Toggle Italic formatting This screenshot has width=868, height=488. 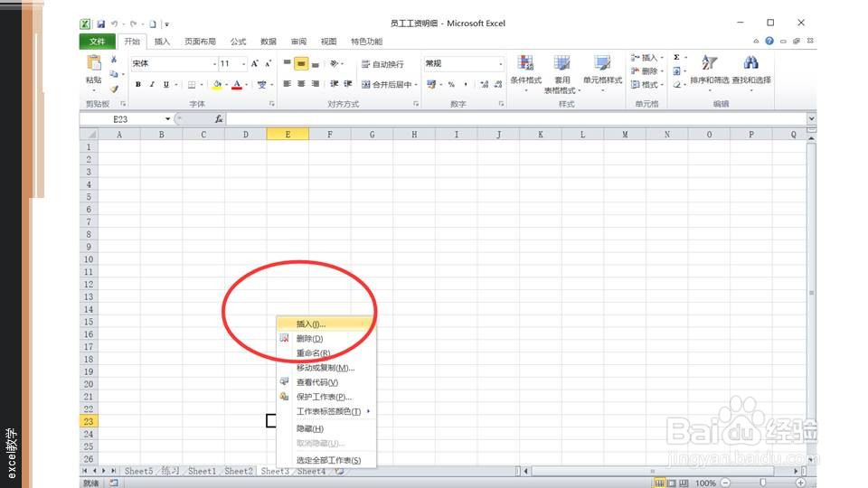[152, 84]
